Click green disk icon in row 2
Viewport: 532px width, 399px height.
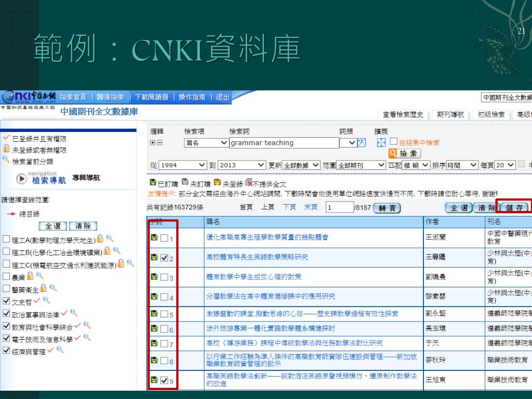(x=154, y=257)
